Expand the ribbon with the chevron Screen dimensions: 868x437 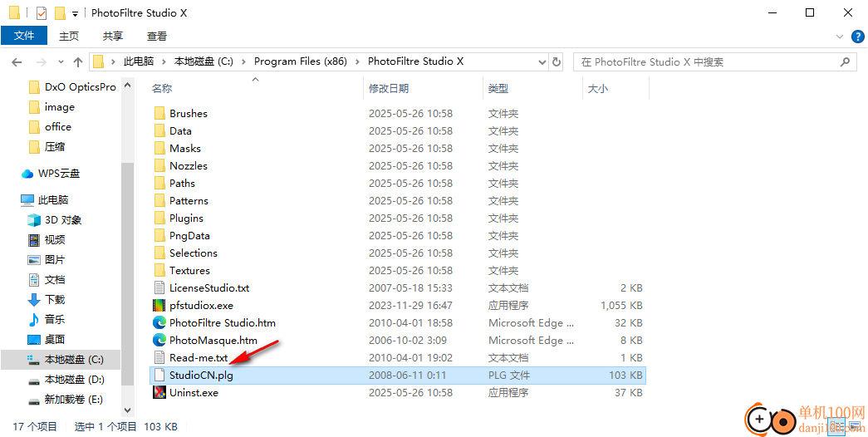coord(839,37)
